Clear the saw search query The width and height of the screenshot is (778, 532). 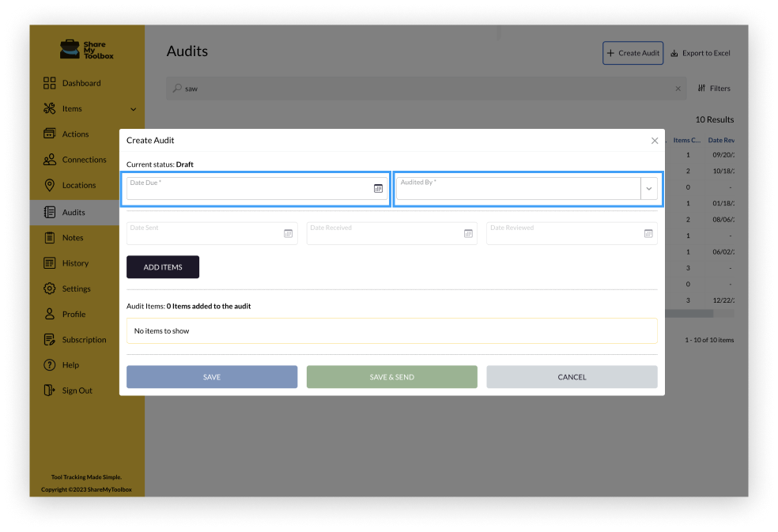click(x=678, y=89)
